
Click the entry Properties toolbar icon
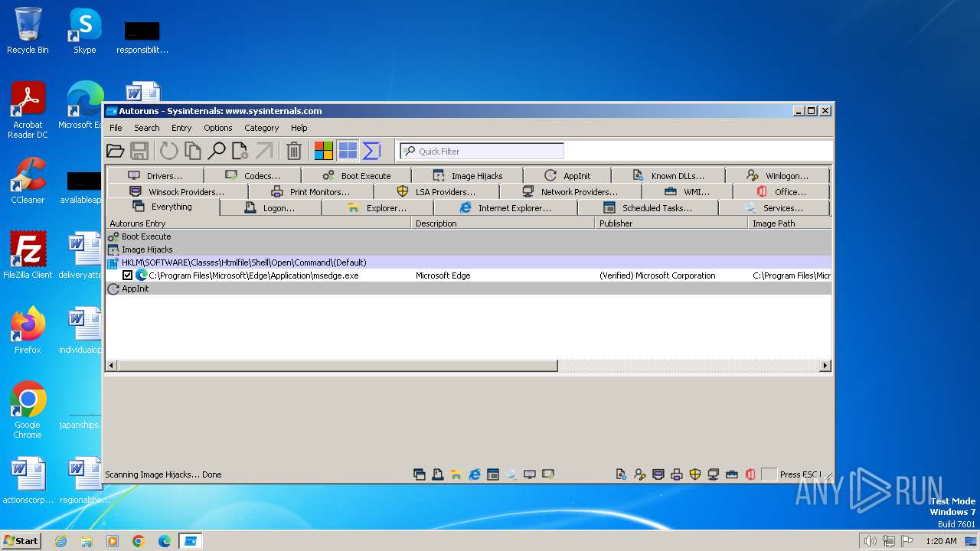[240, 151]
